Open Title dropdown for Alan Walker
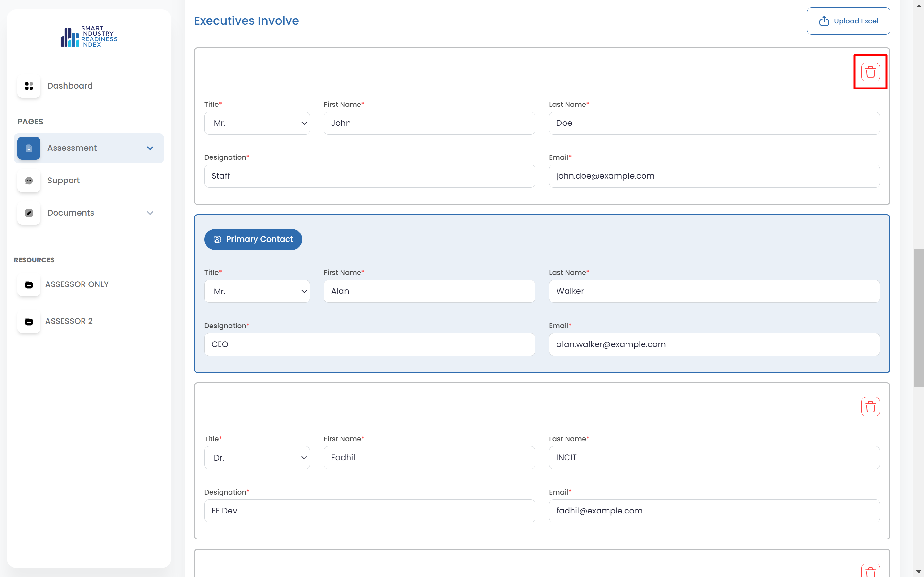The width and height of the screenshot is (924, 577). [x=257, y=291]
